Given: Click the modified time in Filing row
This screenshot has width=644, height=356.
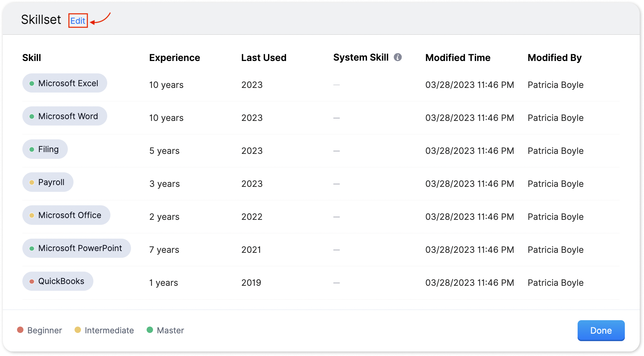Looking at the screenshot, I should coord(470,151).
